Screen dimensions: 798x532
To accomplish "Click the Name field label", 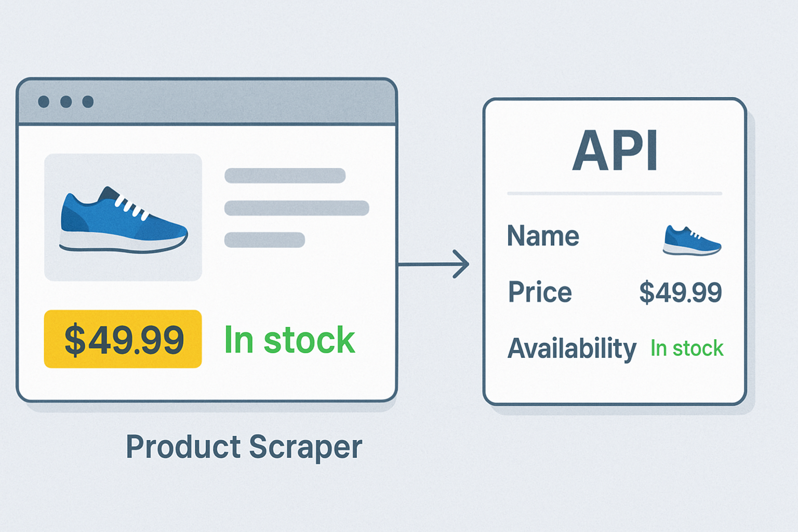I will point(543,236).
